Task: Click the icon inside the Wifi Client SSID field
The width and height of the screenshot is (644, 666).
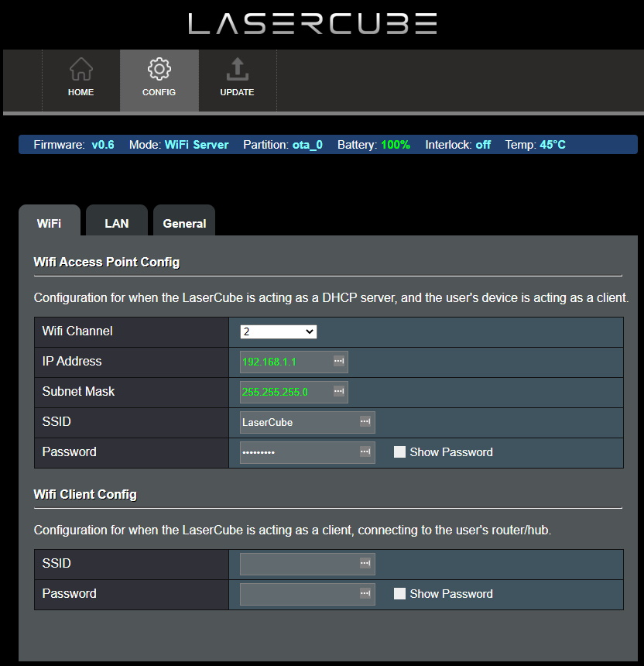Action: pyautogui.click(x=365, y=564)
